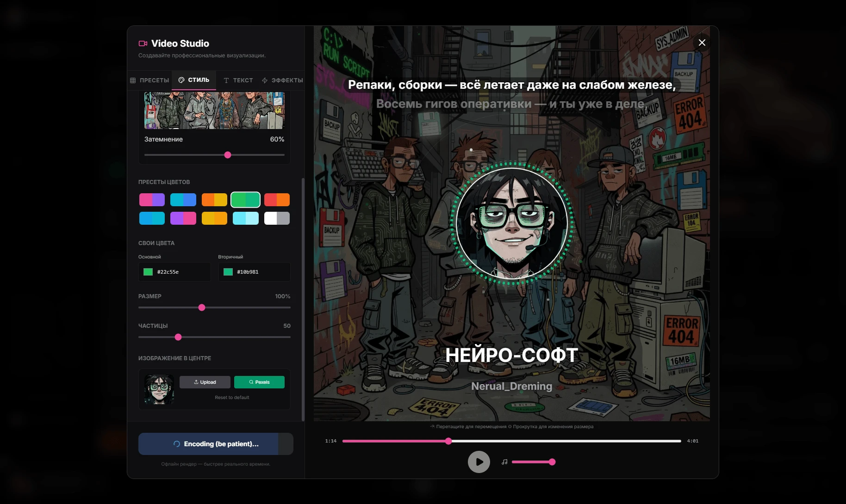The height and width of the screenshot is (504, 846).
Task: Click the play button under the timeline
Action: [479, 462]
